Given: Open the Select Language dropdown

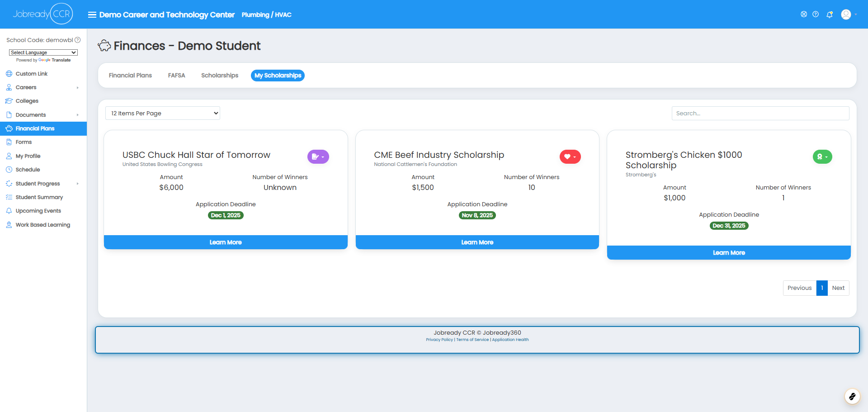Looking at the screenshot, I should 43,52.
